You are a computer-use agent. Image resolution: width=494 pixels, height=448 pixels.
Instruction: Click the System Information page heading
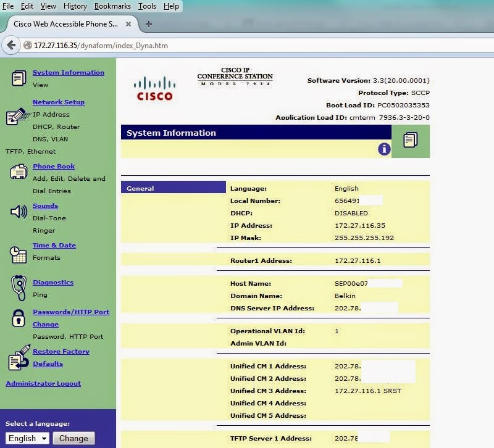[x=171, y=133]
